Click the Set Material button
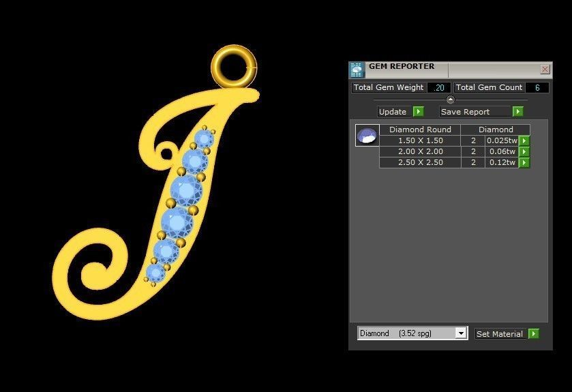Viewport: 572px width, 392px height. click(500, 333)
